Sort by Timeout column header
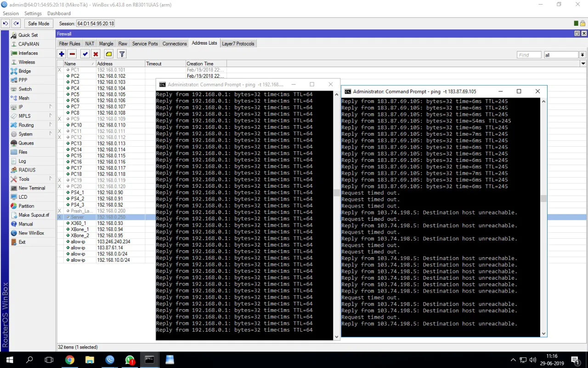 165,63
